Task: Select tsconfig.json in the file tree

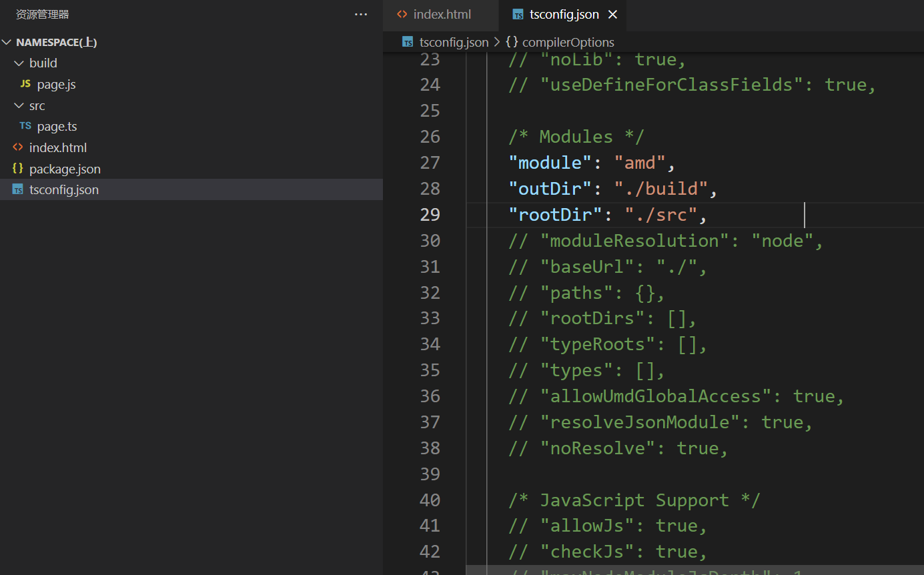Action: coord(191,189)
